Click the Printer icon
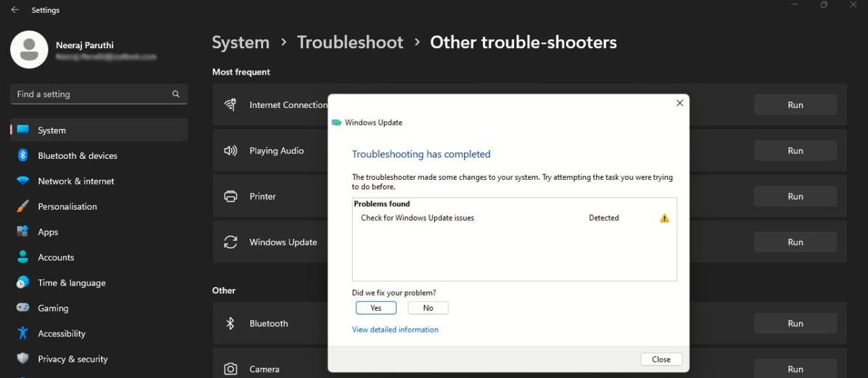Image resolution: width=868 pixels, height=378 pixels. (231, 196)
